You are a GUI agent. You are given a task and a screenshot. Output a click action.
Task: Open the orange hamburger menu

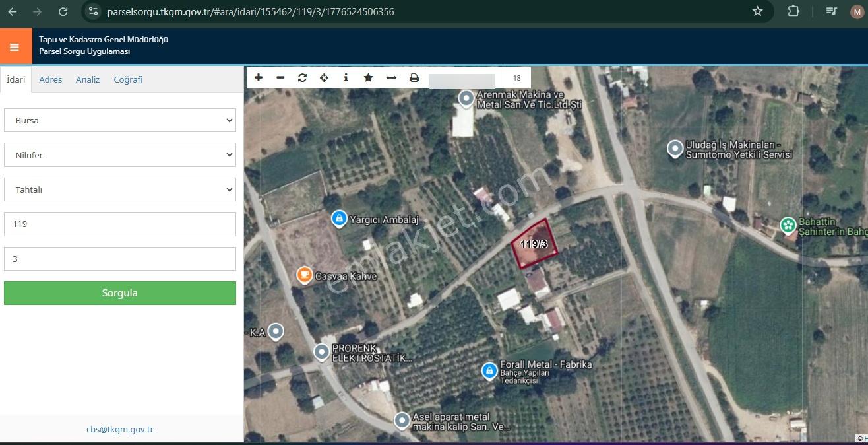click(x=15, y=47)
